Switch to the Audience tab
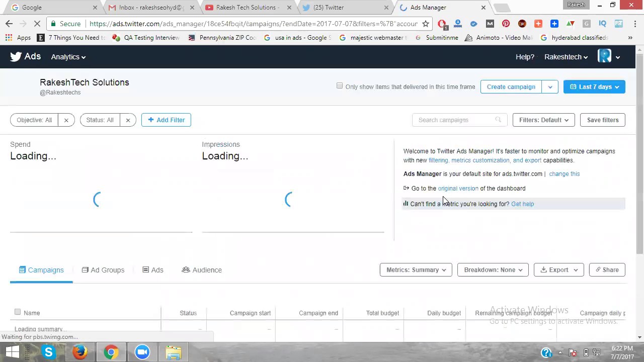Viewport: 644px width, 362px height. 202,270
